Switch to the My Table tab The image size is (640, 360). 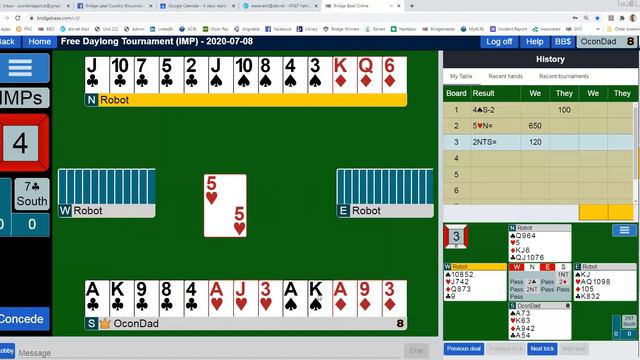point(461,76)
